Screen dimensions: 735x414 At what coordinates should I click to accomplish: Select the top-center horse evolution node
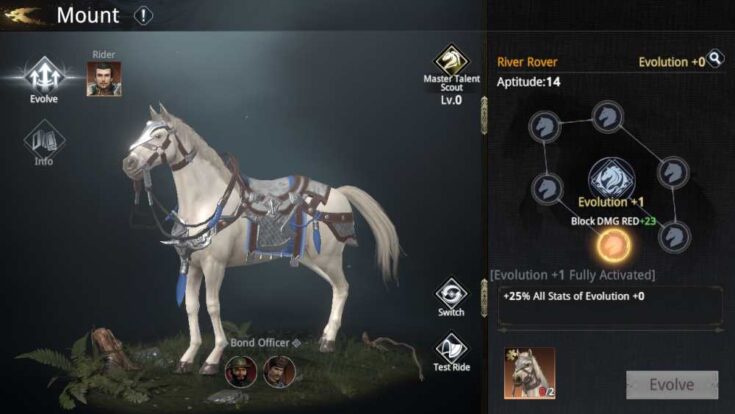[x=608, y=116]
